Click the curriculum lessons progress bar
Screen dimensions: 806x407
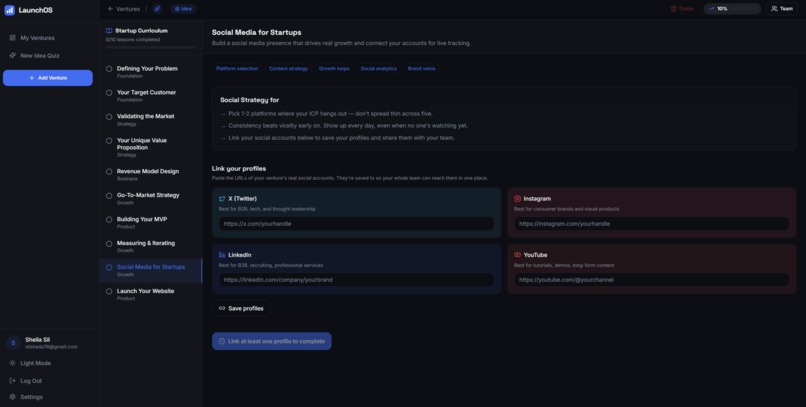point(151,47)
